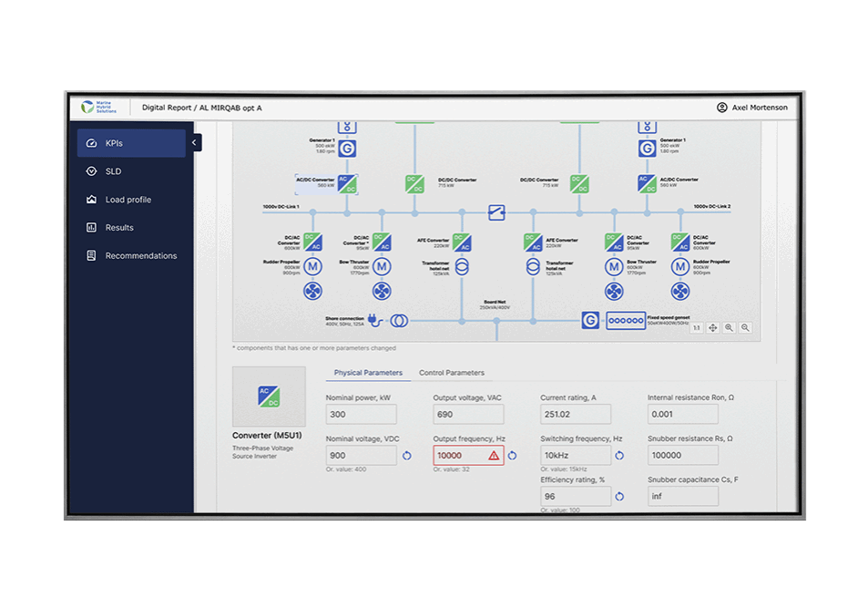The image size is (868, 608).
Task: Select the left Transformer hotel net 125kVA icon
Action: [x=462, y=266]
